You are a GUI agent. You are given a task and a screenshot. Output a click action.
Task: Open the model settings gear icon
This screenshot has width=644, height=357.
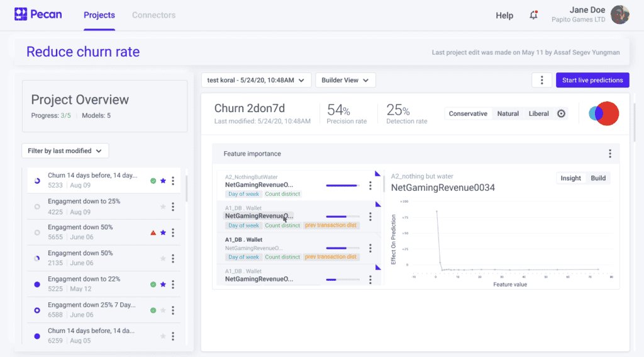[x=561, y=113]
